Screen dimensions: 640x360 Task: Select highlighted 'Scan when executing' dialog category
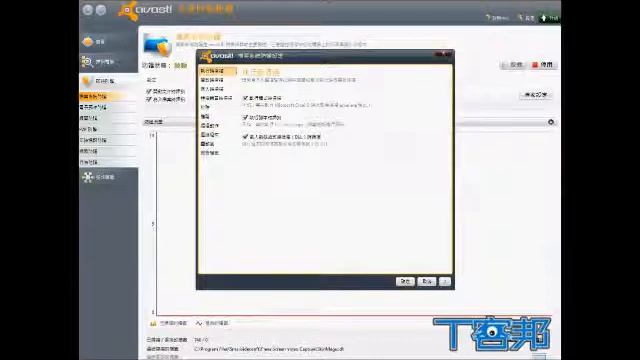[x=218, y=71]
